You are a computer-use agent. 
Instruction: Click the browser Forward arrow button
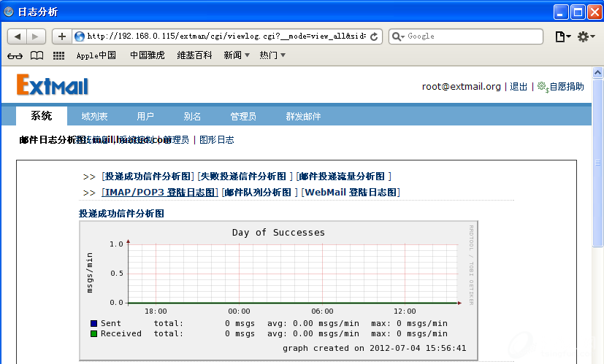pyautogui.click(x=37, y=36)
